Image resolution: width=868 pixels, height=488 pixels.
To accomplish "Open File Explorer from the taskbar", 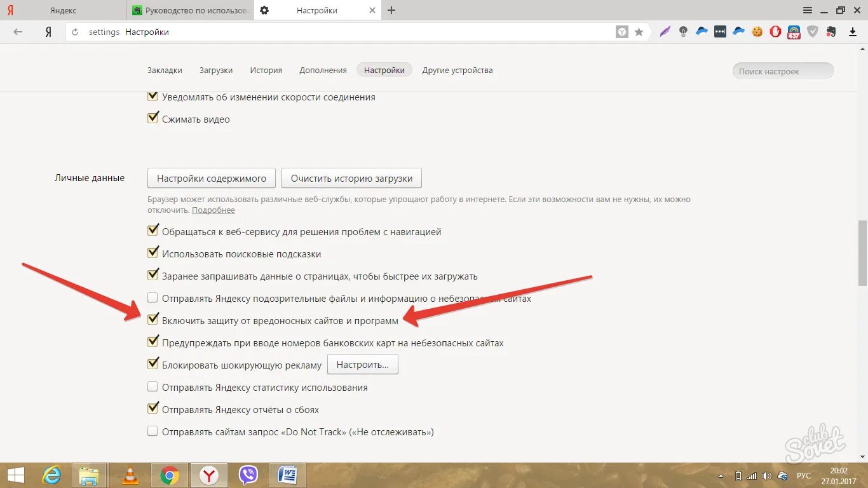I will [x=89, y=475].
